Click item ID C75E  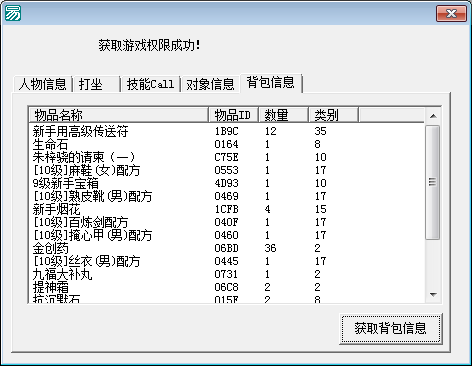pos(227,157)
